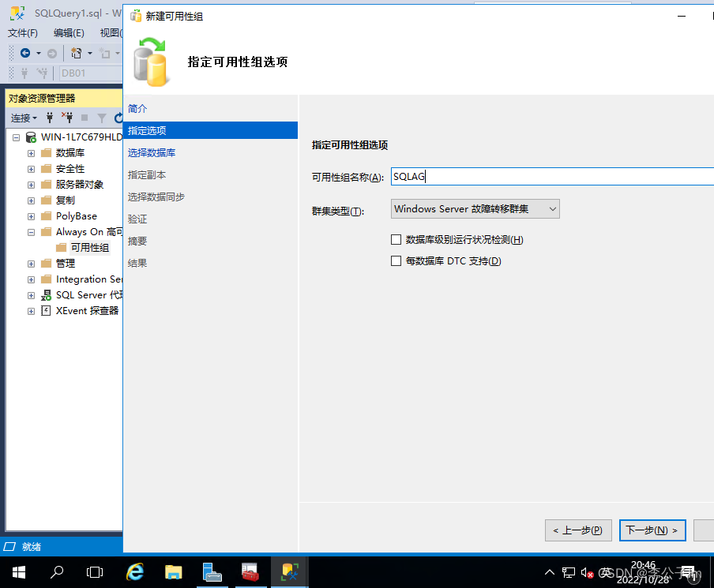Click the server icon of WIN-1L7C679HLD
The height and width of the screenshot is (588, 714).
pos(31,137)
